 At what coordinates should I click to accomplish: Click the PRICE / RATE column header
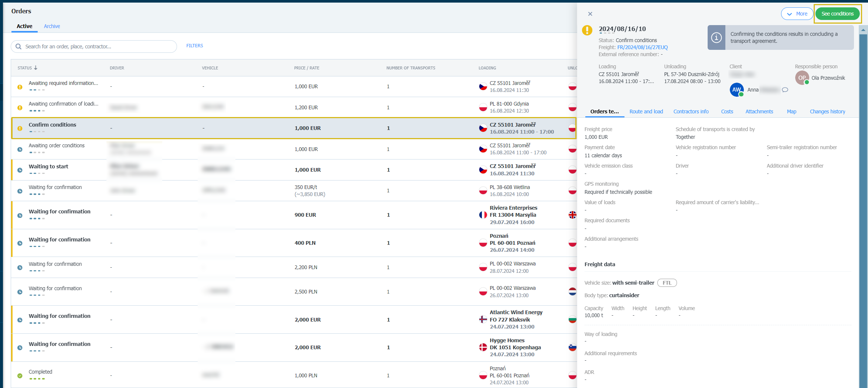click(x=307, y=68)
